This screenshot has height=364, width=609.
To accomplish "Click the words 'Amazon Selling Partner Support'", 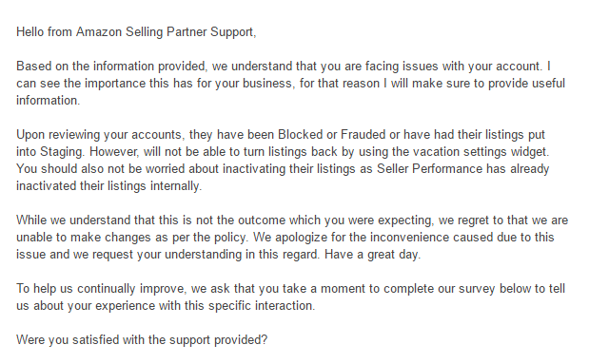I will point(165,31).
